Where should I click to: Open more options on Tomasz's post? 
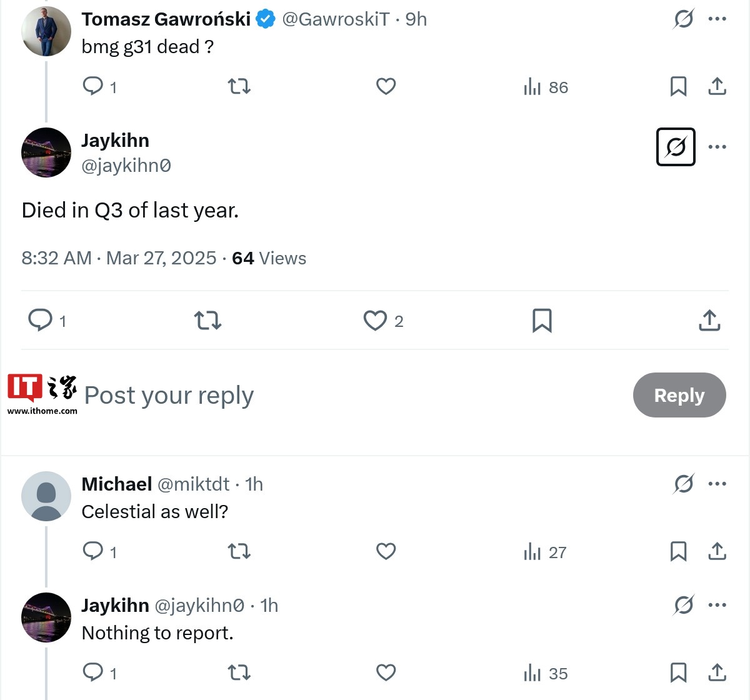coord(717,19)
